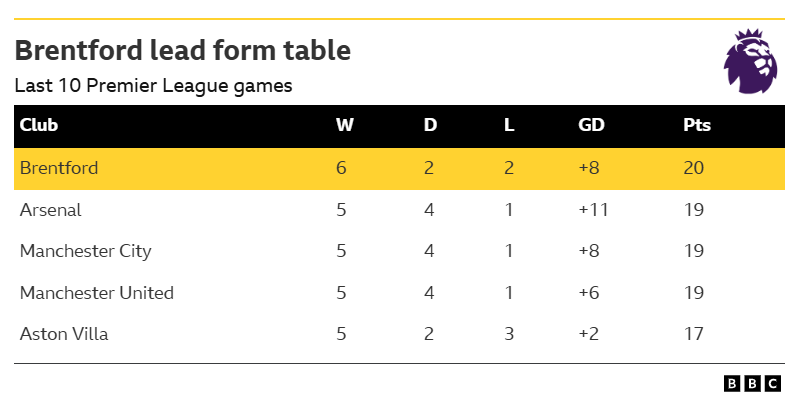Image resolution: width=794 pixels, height=418 pixels.
Task: Click the L column header
Action: click(x=509, y=126)
